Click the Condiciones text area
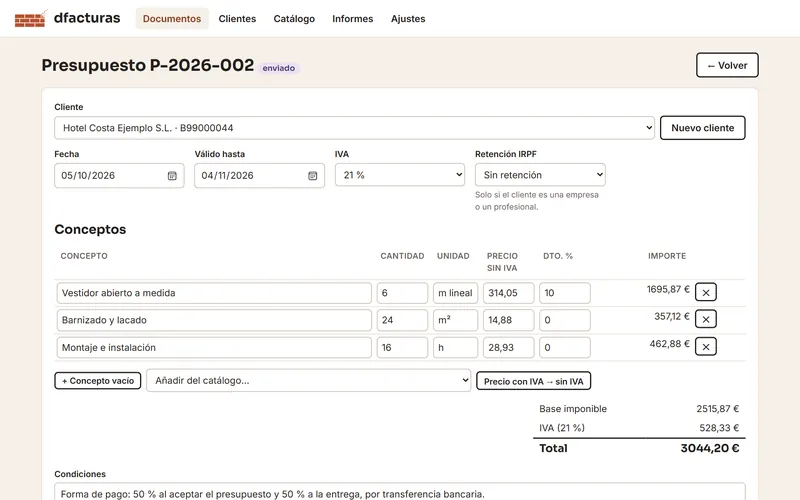 [x=400, y=491]
